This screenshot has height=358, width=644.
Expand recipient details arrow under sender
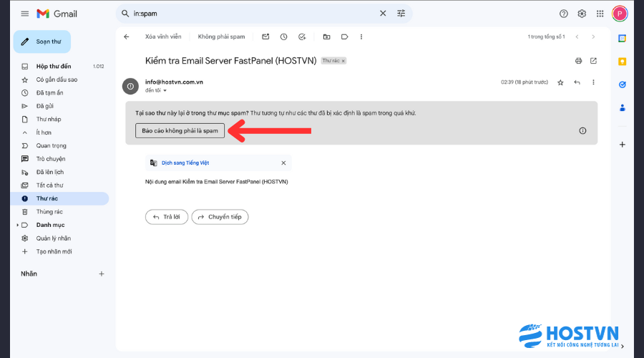coord(165,90)
